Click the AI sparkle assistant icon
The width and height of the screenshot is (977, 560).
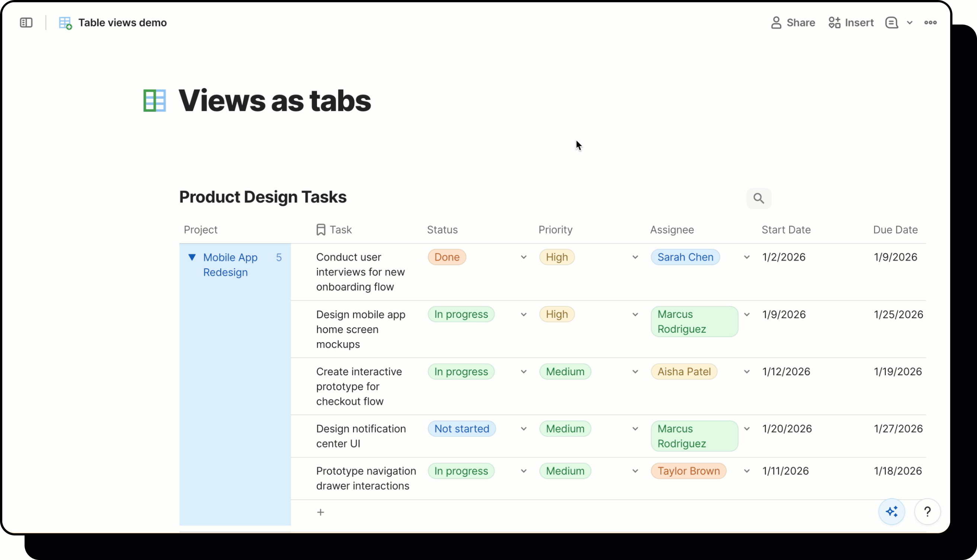click(892, 512)
